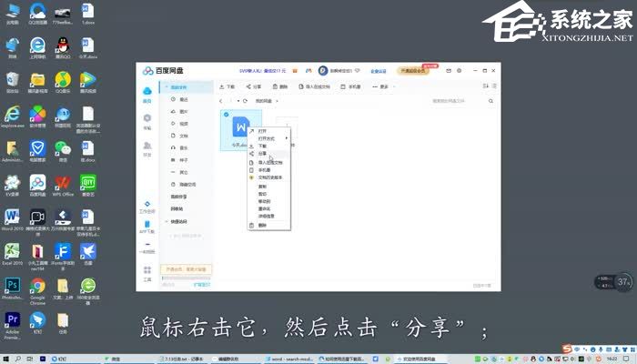Select 音乐 in the file tree
Screen dimensions: 637x364
pos(186,147)
